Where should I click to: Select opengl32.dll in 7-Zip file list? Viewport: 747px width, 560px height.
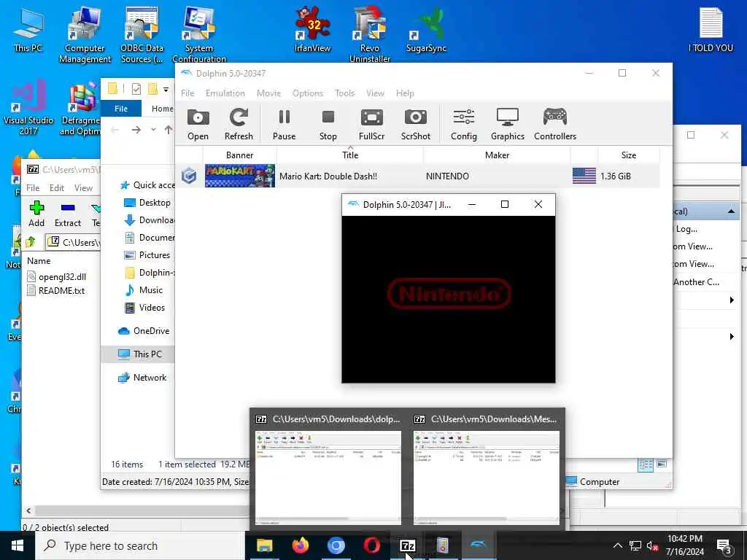point(62,276)
